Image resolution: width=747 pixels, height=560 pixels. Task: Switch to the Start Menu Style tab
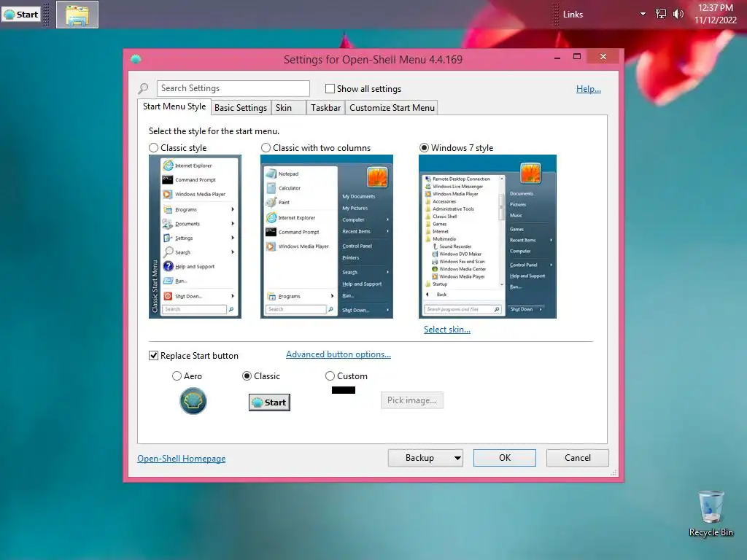click(x=174, y=106)
